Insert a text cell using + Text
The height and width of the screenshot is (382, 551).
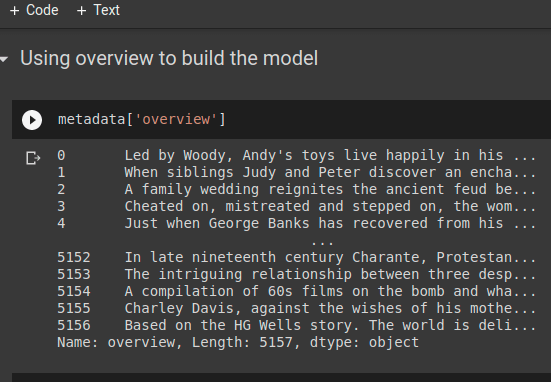[x=98, y=10]
